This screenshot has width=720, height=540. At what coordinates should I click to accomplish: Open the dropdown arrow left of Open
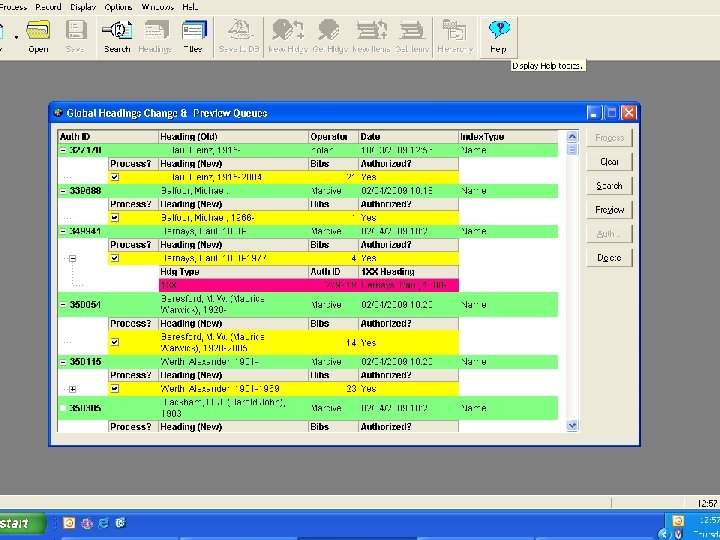tap(17, 38)
